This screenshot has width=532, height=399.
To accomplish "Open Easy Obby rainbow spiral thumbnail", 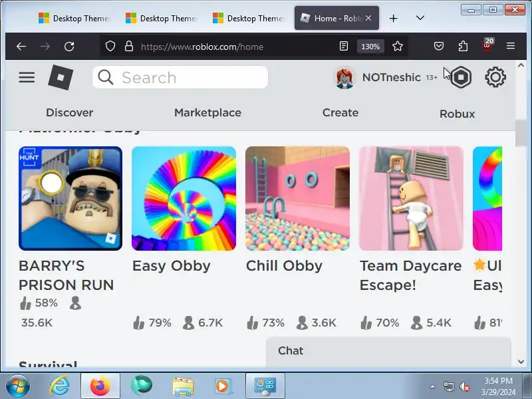I will coord(184,198).
